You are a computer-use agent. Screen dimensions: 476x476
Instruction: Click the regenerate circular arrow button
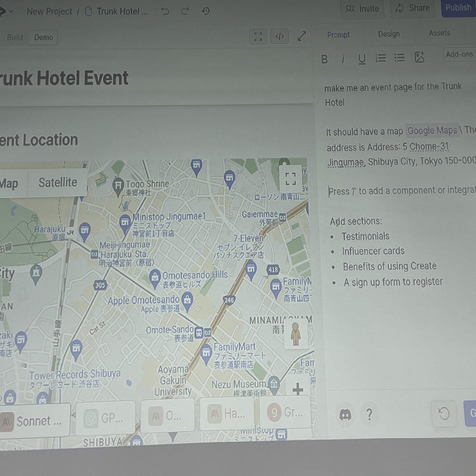(x=444, y=414)
